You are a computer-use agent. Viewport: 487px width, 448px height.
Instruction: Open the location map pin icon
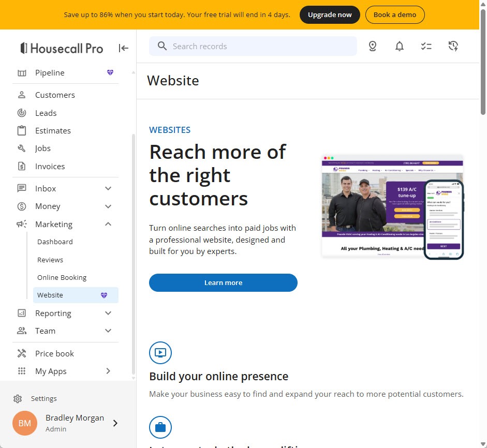pyautogui.click(x=373, y=46)
